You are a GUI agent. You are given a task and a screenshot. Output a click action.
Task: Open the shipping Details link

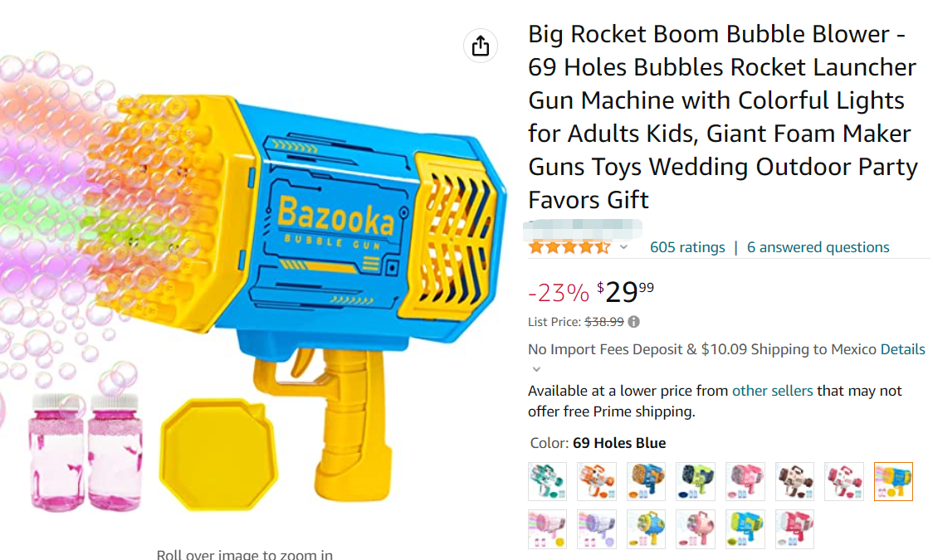pyautogui.click(x=902, y=349)
